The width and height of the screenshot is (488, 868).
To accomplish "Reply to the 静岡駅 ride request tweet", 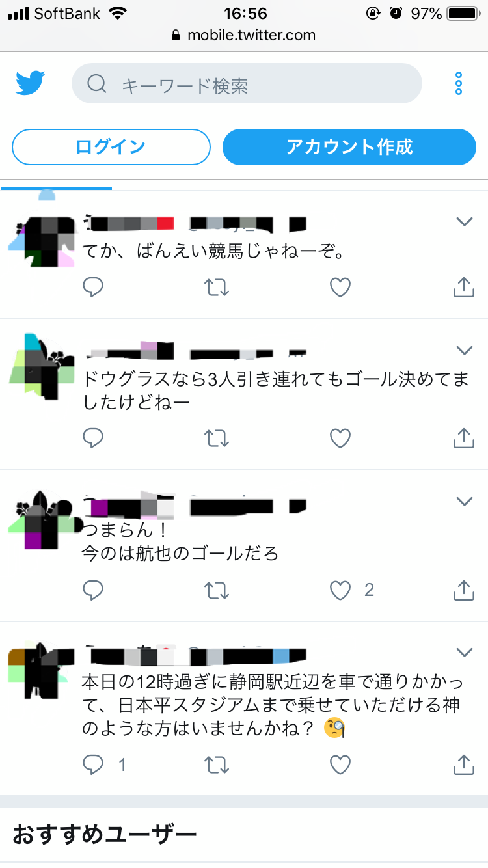I will (x=94, y=765).
